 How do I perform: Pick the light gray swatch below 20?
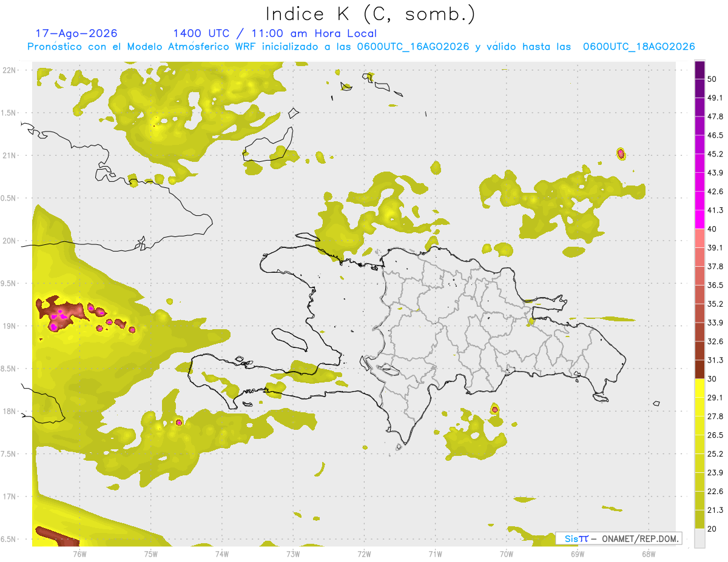pos(699,538)
